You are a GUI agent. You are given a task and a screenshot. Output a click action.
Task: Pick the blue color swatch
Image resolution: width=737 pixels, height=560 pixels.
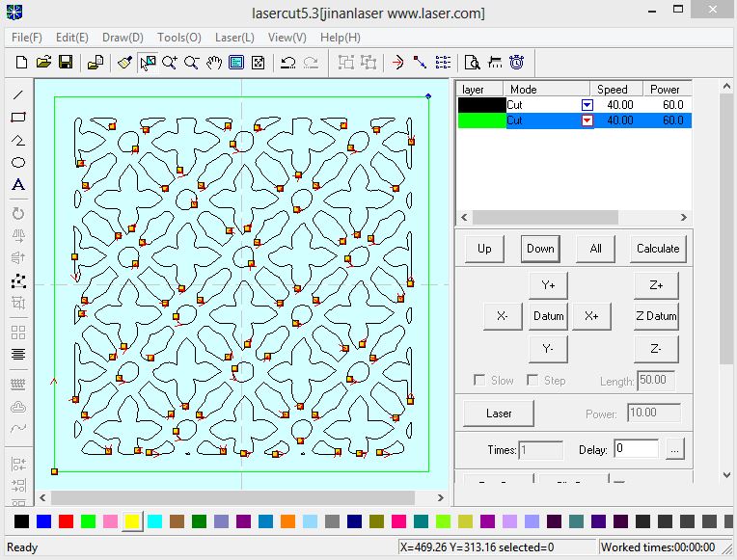[43, 521]
